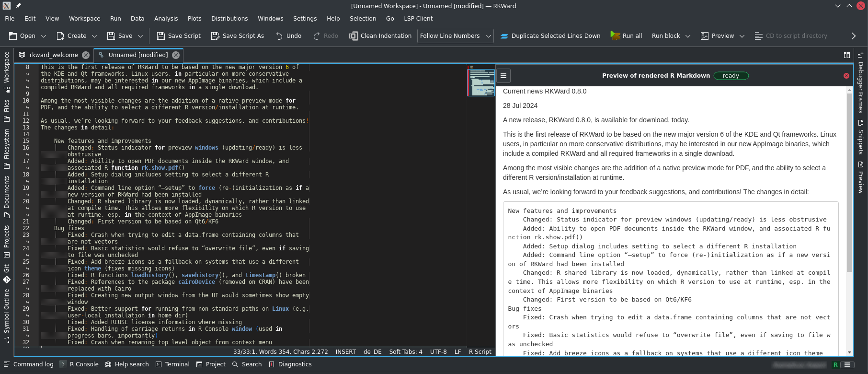Click the R Script highlighting mode selector

click(x=480, y=352)
